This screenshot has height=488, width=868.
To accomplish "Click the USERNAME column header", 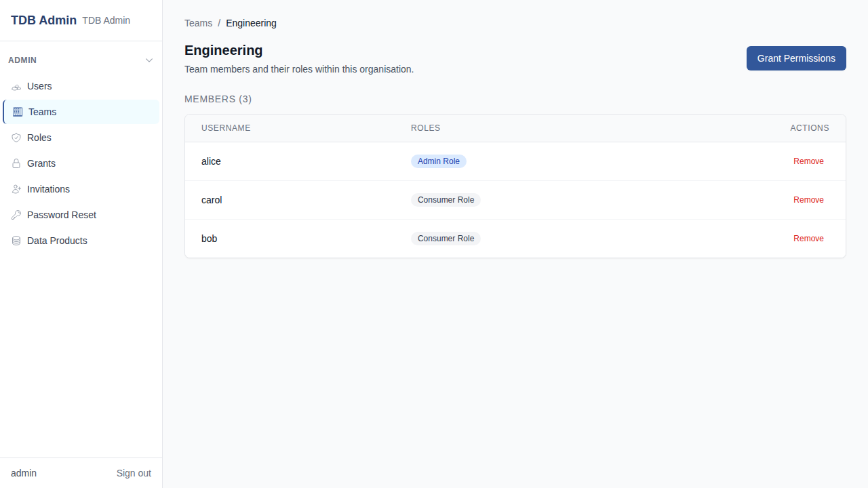I will click(226, 128).
